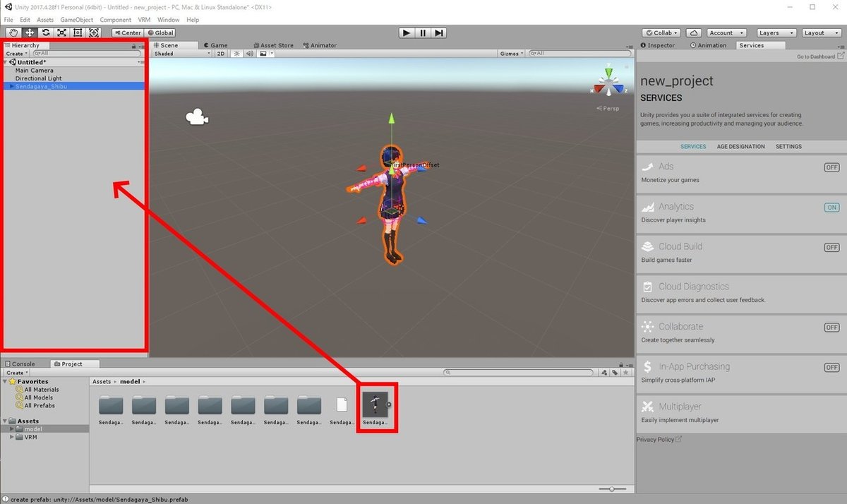Toggle Global handle rotation button
The height and width of the screenshot is (504, 847).
click(x=160, y=32)
